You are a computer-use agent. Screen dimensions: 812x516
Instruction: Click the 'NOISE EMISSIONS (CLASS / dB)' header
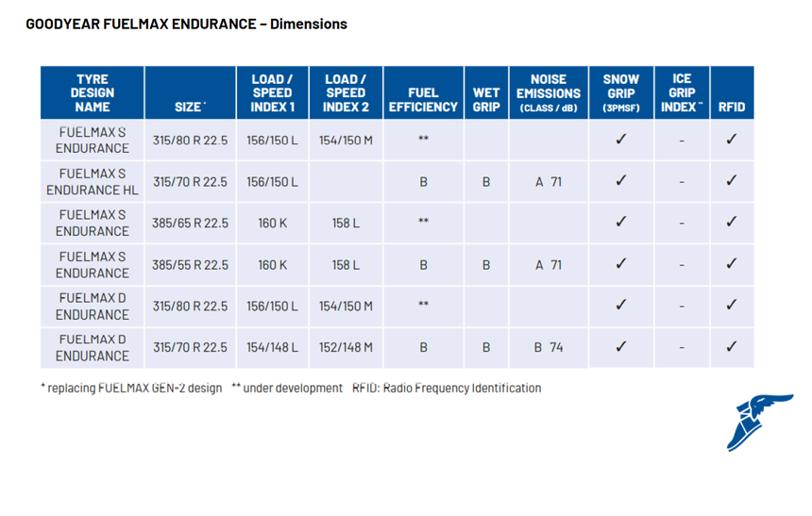(x=549, y=92)
